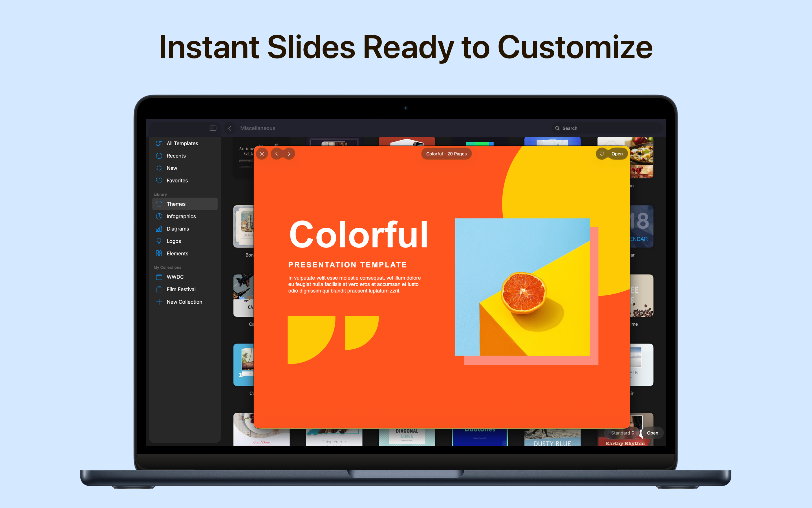The image size is (812, 508).
Task: Click the plus icon beside New Collection
Action: tap(159, 302)
